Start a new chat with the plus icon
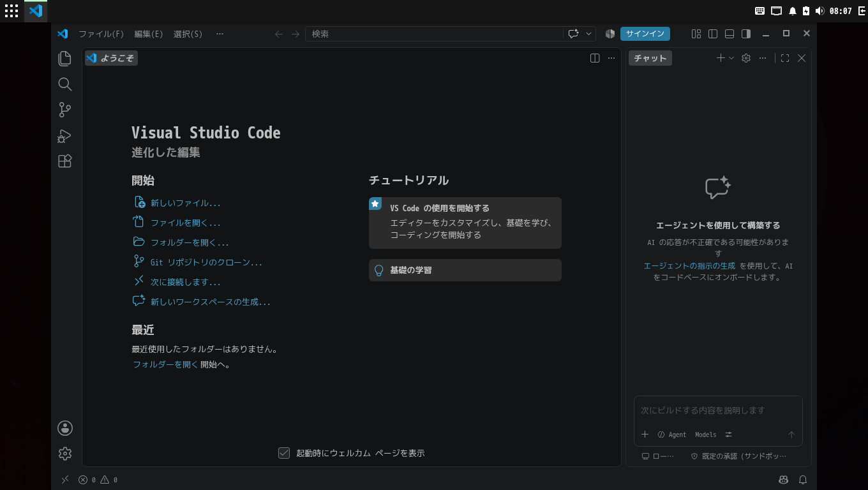The width and height of the screenshot is (868, 490). pos(721,58)
